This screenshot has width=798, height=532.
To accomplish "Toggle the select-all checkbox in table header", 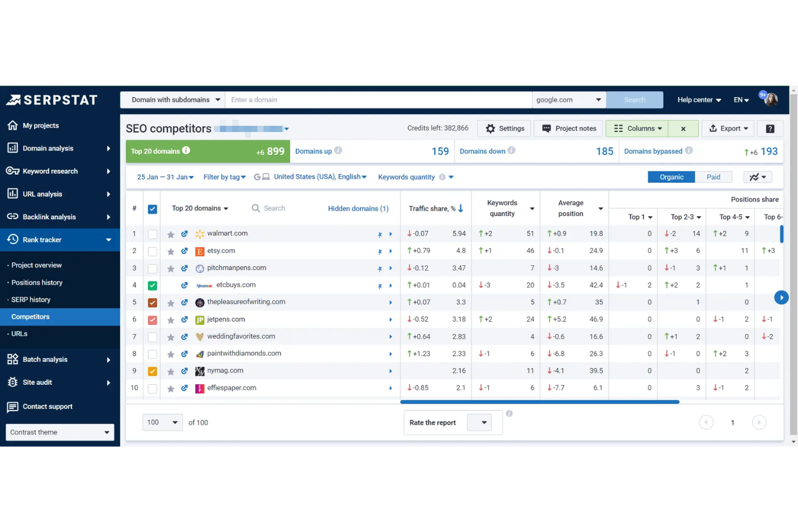I will tap(152, 209).
